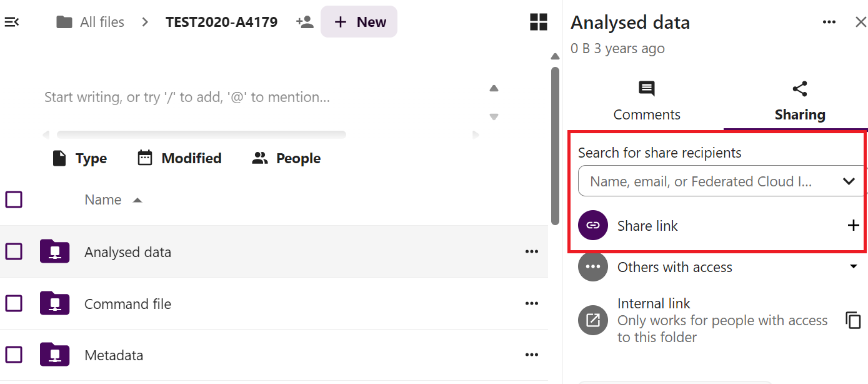Switch to grid view layout
This screenshot has height=384, width=868.
pos(538,21)
